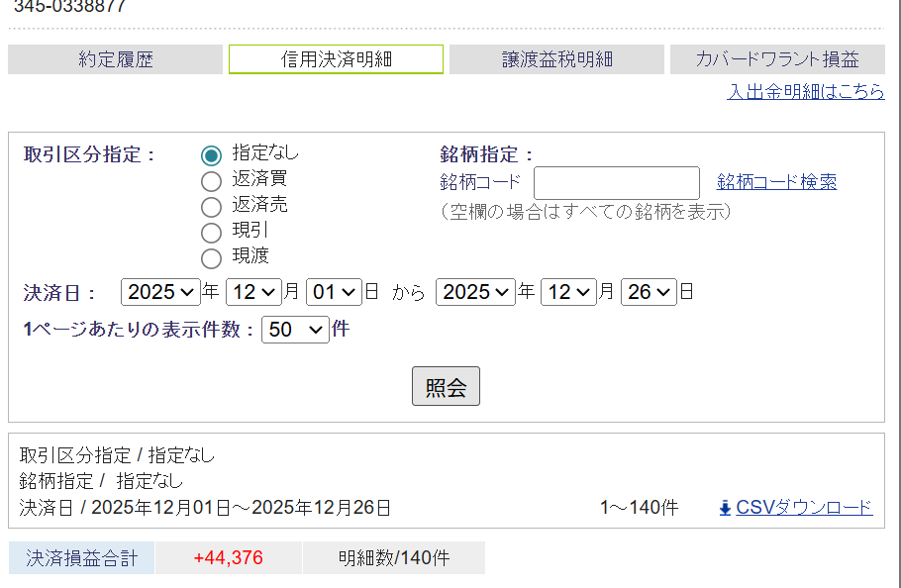Open the start year dropdown
This screenshot has height=588, width=901.
[x=160, y=292]
